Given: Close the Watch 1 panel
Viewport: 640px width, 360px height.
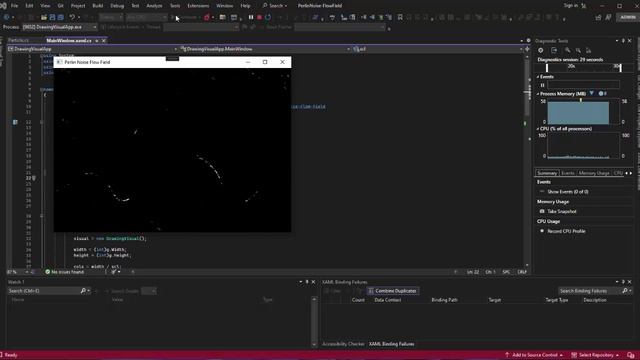Looking at the screenshot, I should (313, 282).
